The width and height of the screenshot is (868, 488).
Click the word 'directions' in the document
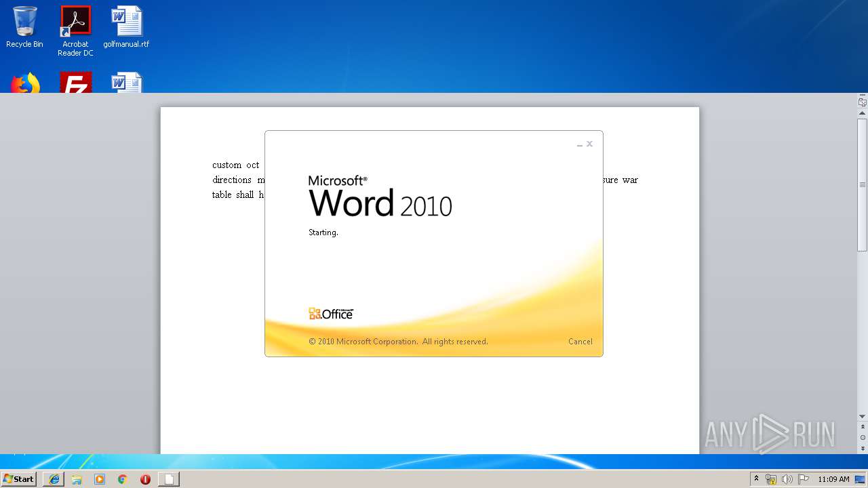tap(231, 180)
